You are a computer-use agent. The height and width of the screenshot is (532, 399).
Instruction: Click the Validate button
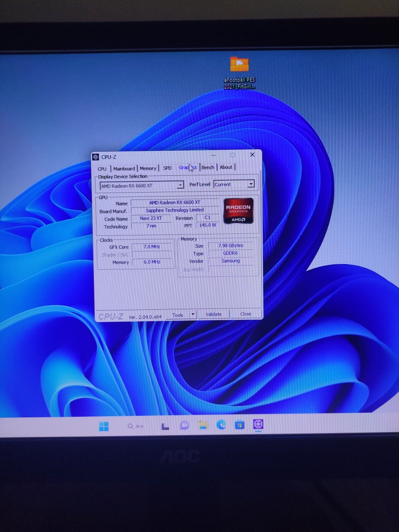pos(214,314)
